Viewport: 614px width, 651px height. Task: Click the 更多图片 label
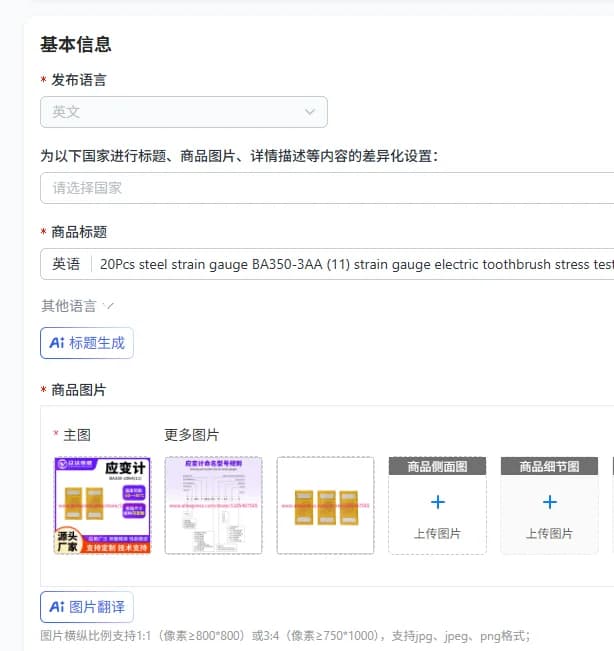pos(191,435)
